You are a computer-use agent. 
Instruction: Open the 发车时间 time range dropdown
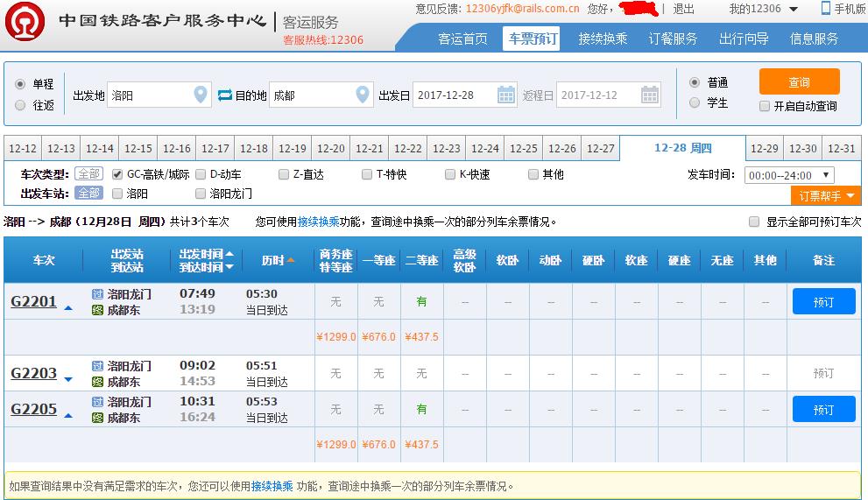(788, 175)
